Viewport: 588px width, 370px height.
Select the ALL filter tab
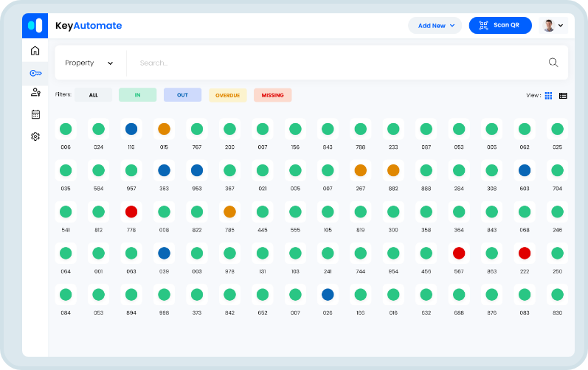point(93,95)
